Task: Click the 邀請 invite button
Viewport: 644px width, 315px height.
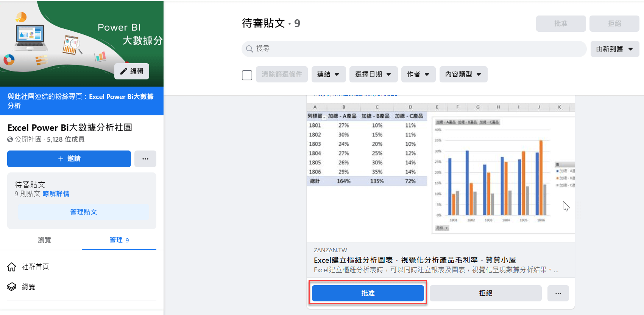Action: click(69, 159)
